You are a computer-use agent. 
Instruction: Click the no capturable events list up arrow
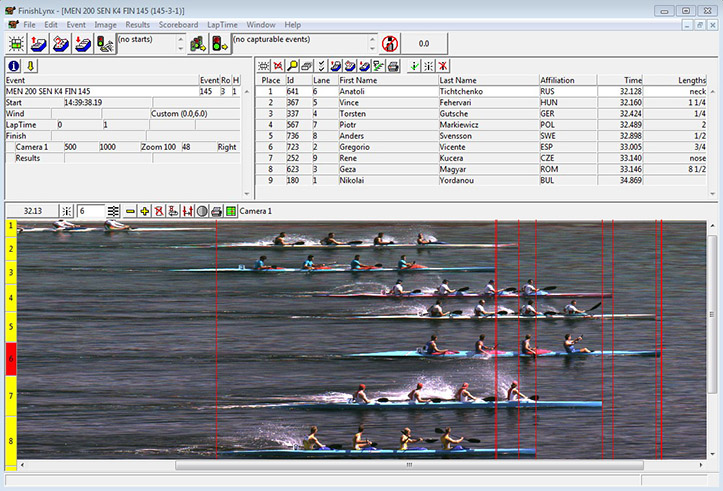372,39
